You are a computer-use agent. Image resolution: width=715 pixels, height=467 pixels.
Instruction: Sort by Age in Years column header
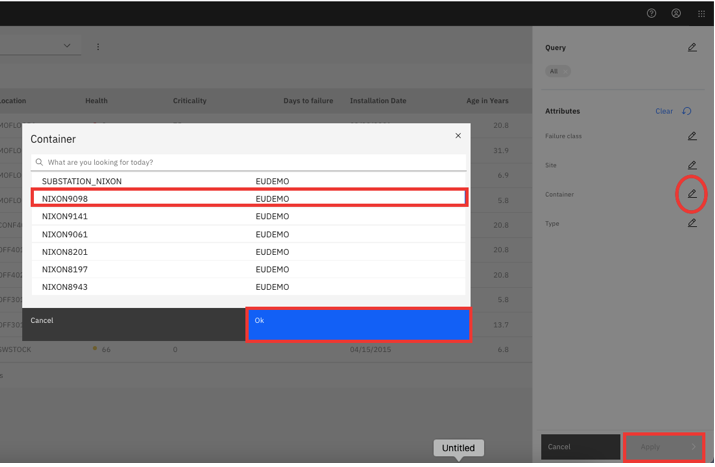pyautogui.click(x=487, y=101)
